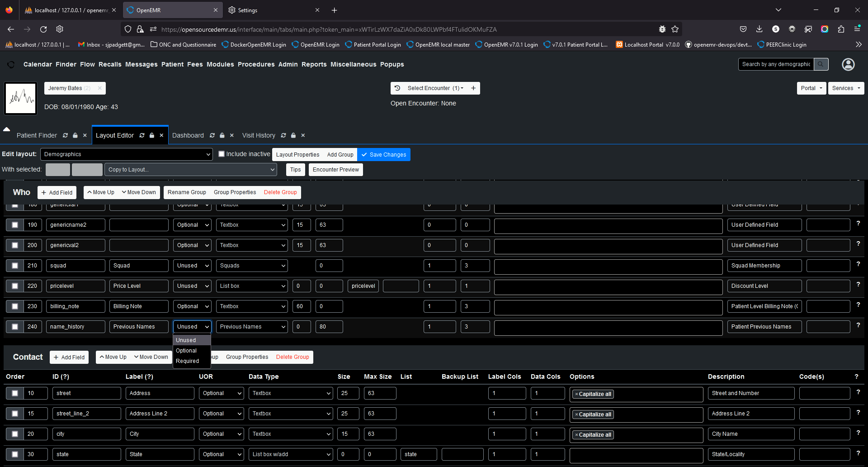Open Firefox extensions puzzle icon
The image size is (868, 467).
point(841,29)
